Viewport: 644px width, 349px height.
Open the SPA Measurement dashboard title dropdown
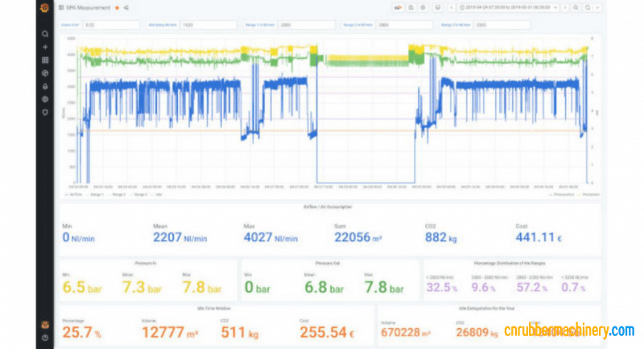click(88, 8)
